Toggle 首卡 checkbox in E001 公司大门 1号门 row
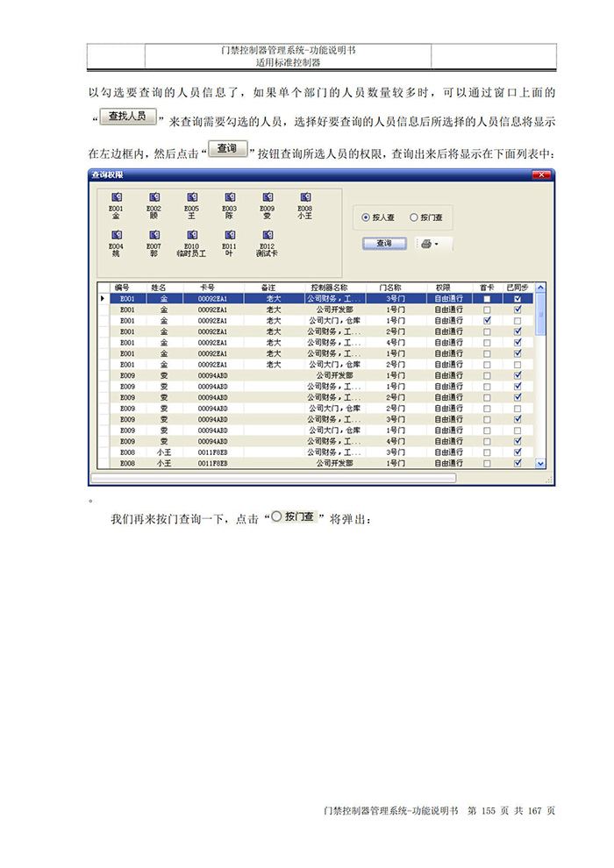Image resolution: width=614 pixels, height=868 pixels. [487, 321]
